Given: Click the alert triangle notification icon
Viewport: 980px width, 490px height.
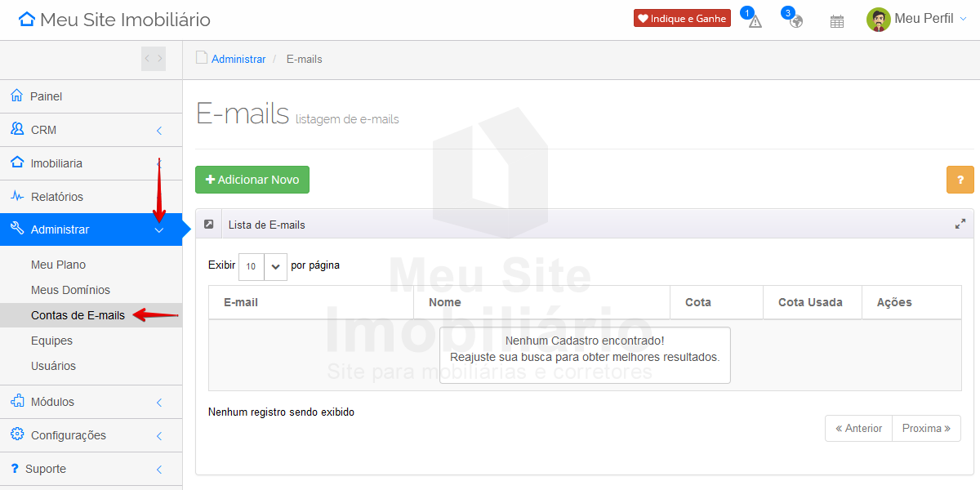Looking at the screenshot, I should (755, 21).
